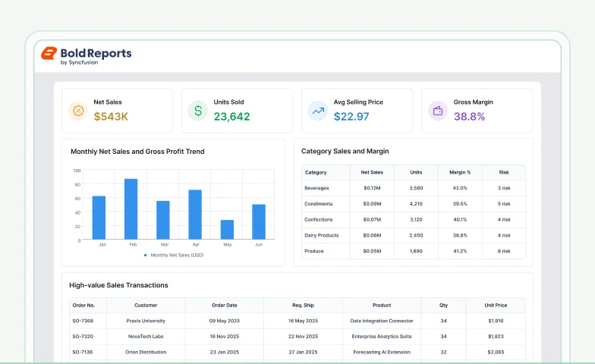Click the Apr bar in the chart
Image resolution: width=595 pixels, height=364 pixels.
coord(195,215)
